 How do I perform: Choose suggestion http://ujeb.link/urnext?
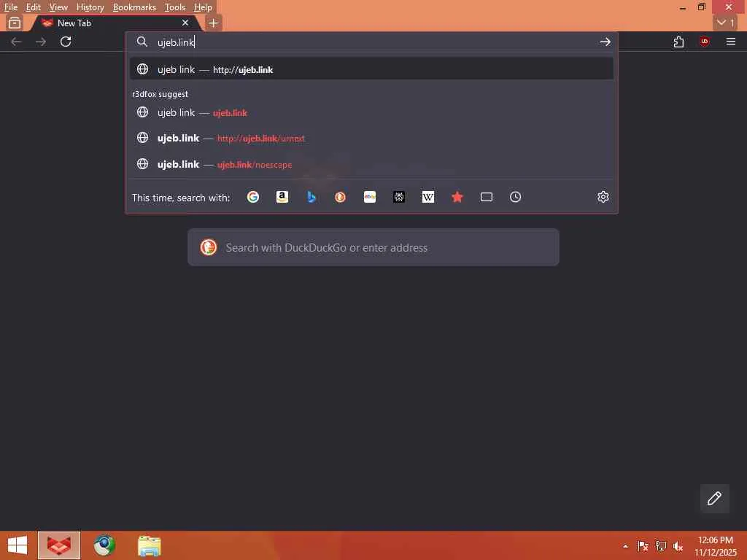(371, 138)
